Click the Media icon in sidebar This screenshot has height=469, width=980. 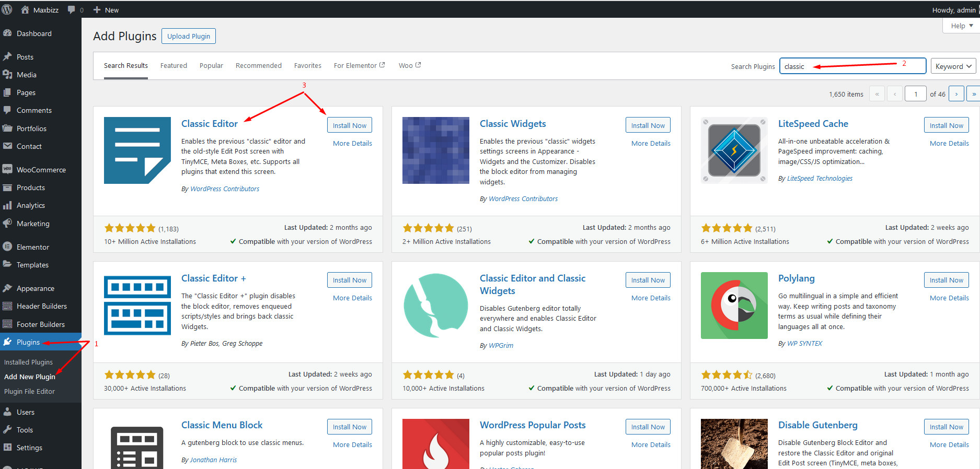point(7,75)
